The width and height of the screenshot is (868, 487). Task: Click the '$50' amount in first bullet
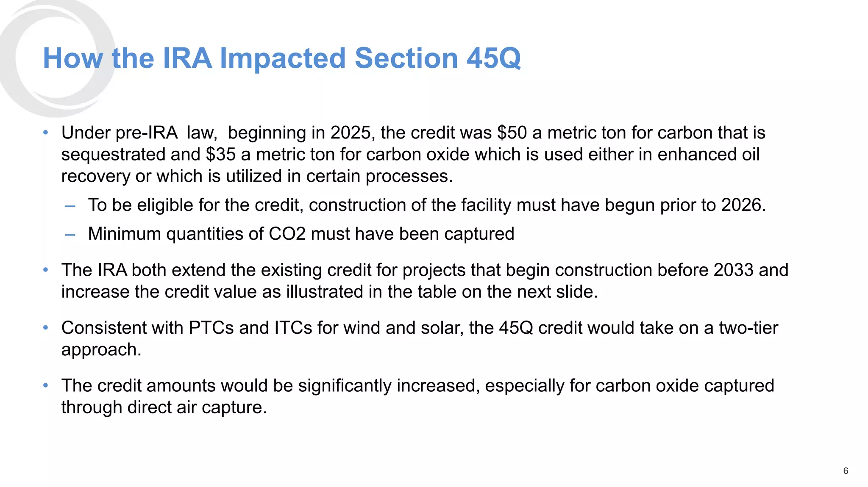(512, 133)
